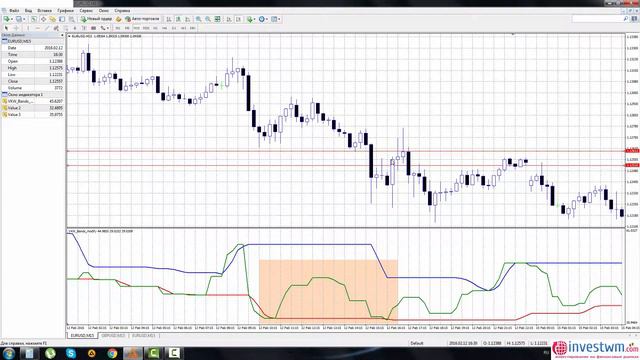Image resolution: width=640 pixels, height=360 pixels.
Task: Select the equidistant channel tool
Action: 56,28
